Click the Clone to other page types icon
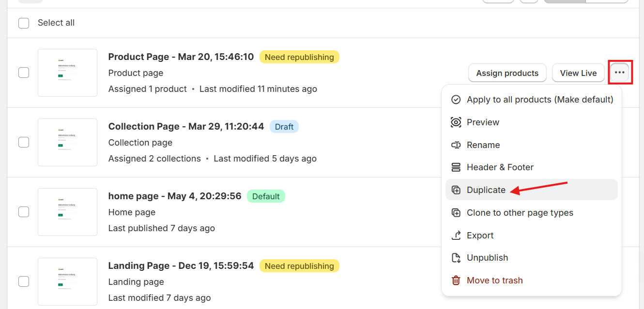This screenshot has height=309, width=644. point(456,212)
